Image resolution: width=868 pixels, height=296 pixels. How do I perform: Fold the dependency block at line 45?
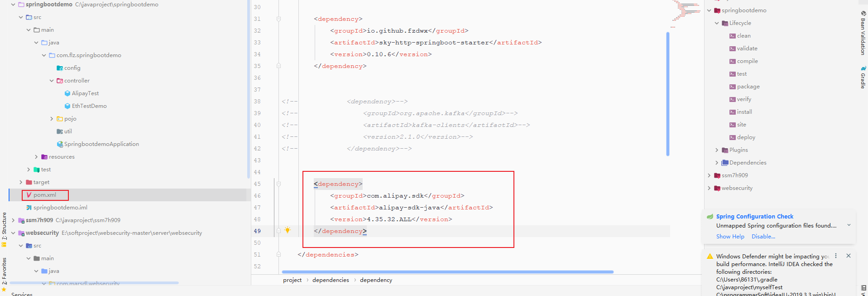coord(278,184)
